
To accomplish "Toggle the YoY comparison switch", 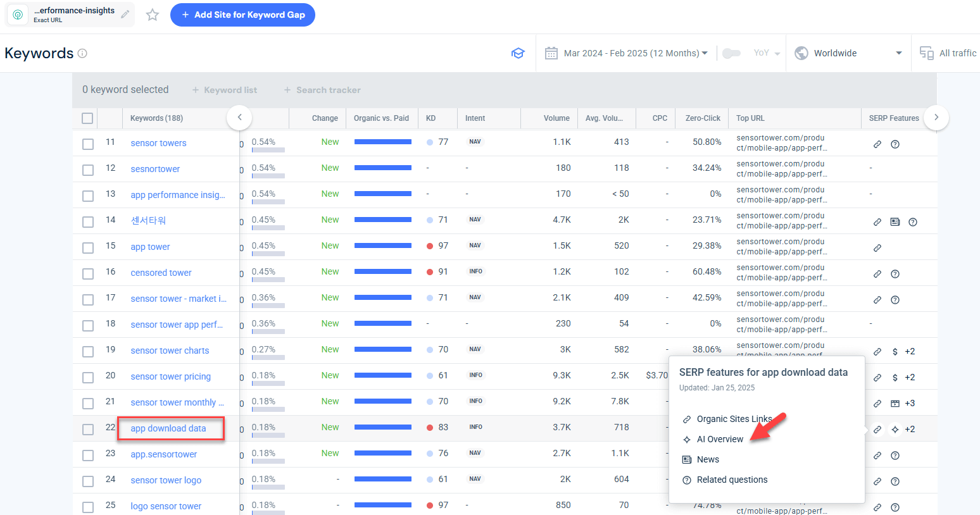I will (x=731, y=53).
